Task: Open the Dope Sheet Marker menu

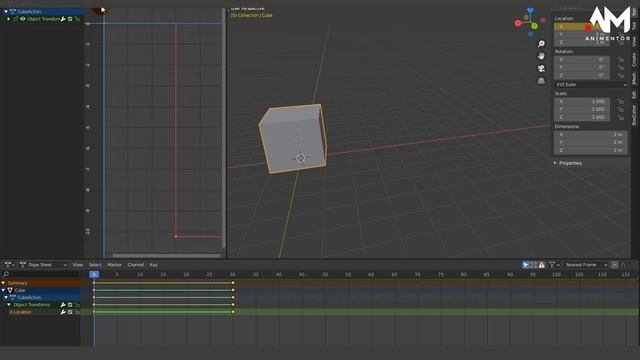Action: point(114,265)
